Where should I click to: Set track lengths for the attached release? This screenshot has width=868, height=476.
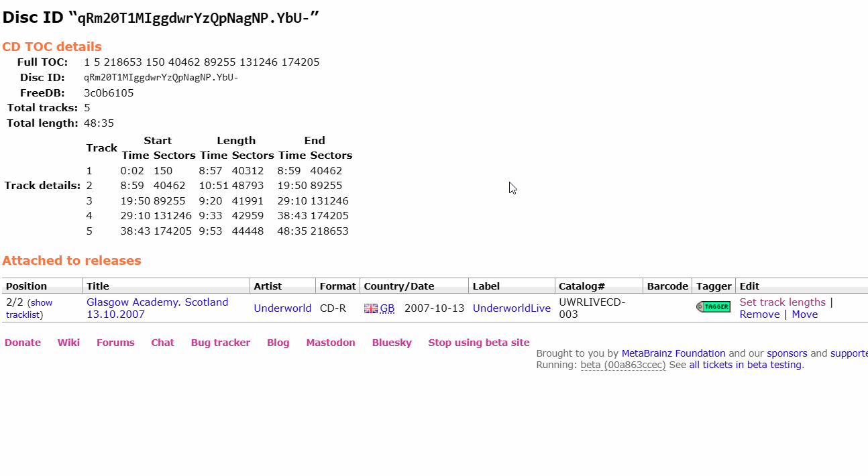click(x=782, y=302)
